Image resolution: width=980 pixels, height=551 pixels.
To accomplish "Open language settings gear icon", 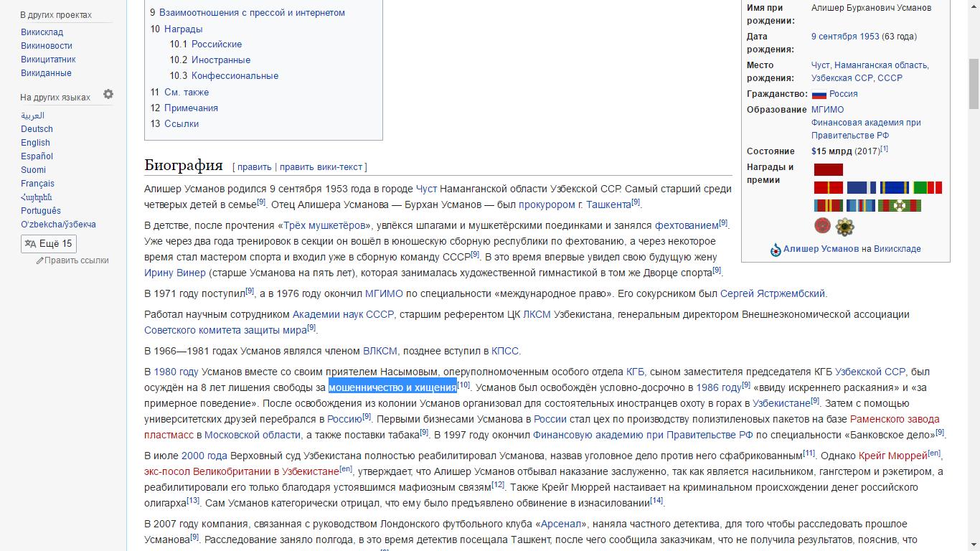I will point(108,94).
